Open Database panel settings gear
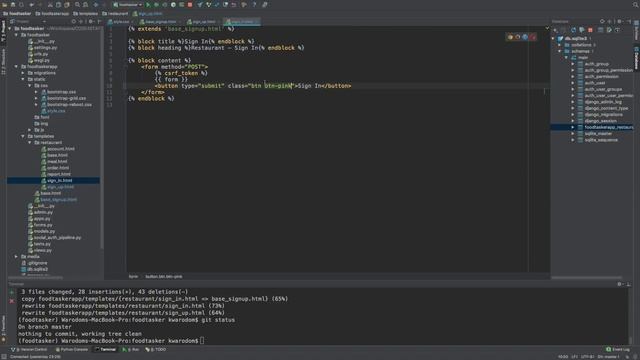 [x=620, y=21]
